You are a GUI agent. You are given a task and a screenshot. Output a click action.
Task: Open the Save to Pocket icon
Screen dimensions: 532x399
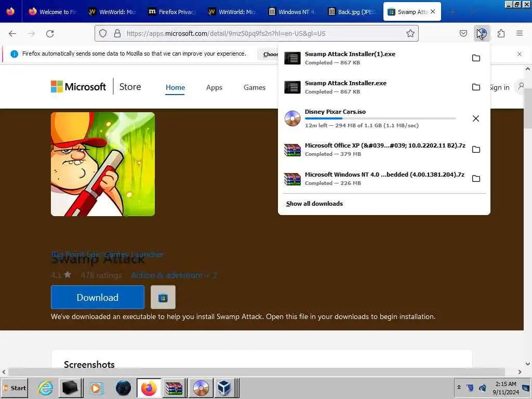[x=463, y=33]
